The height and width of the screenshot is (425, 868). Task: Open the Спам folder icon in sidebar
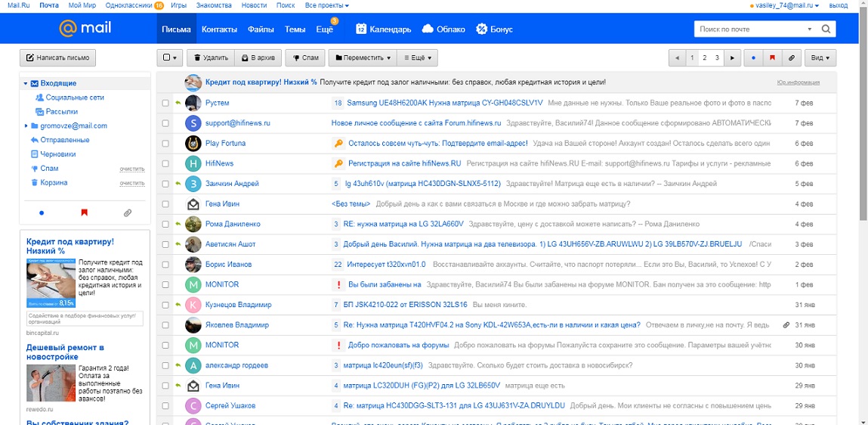34,169
